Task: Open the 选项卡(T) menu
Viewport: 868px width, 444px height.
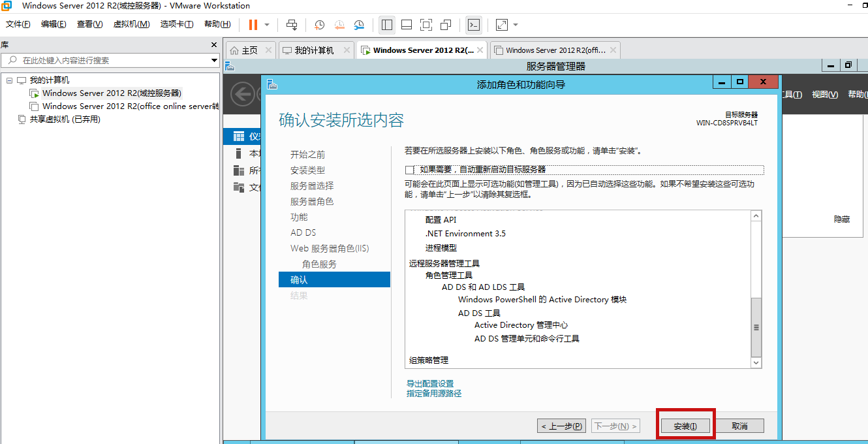Action: (x=177, y=24)
